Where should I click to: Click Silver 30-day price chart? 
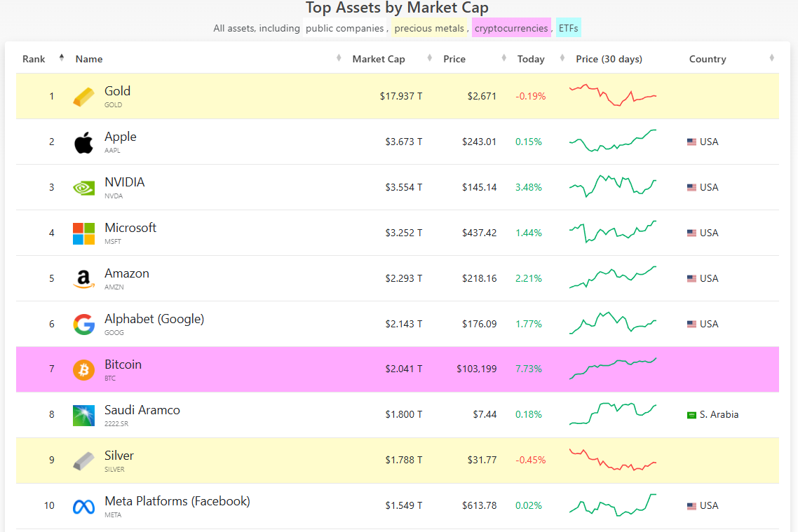click(x=613, y=460)
